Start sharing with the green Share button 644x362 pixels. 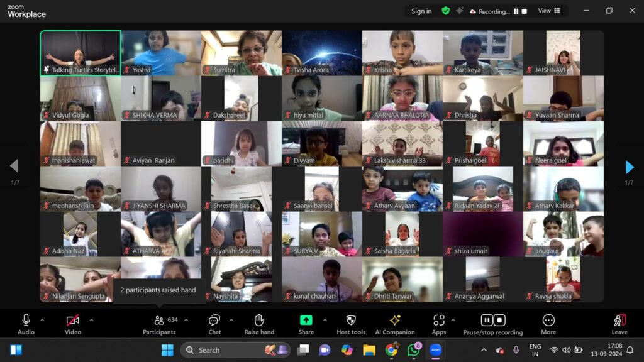(306, 321)
